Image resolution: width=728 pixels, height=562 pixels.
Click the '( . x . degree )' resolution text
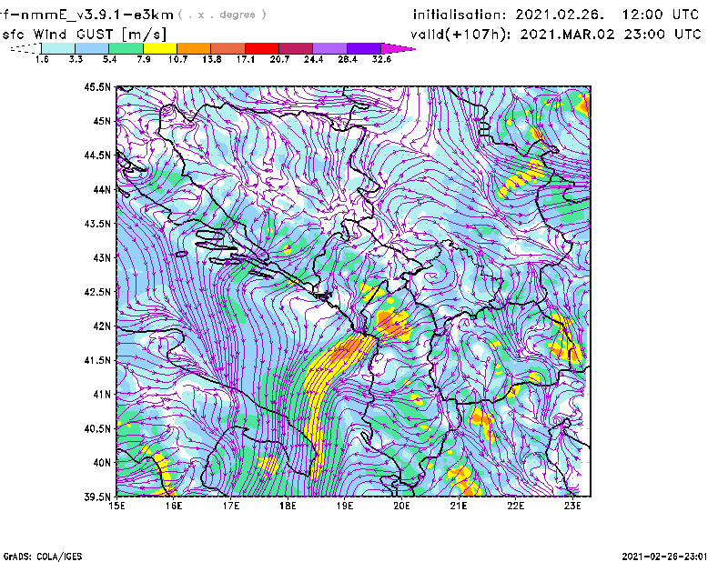click(x=222, y=15)
